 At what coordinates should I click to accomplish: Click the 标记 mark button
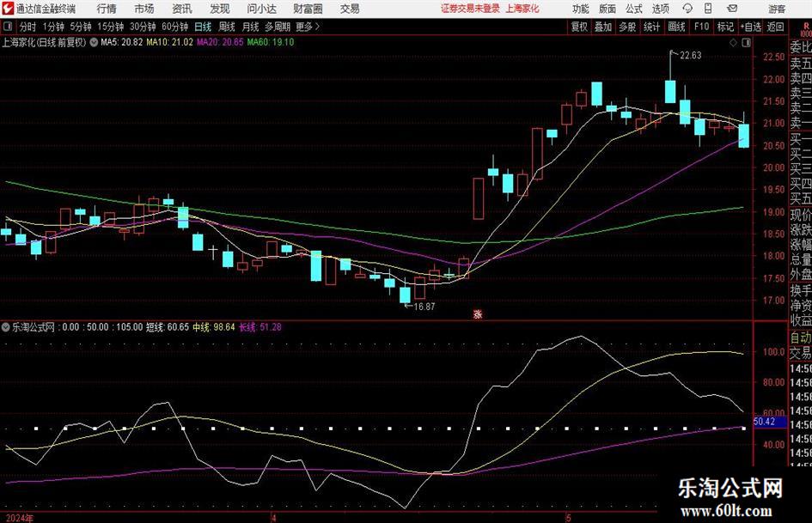[x=725, y=27]
